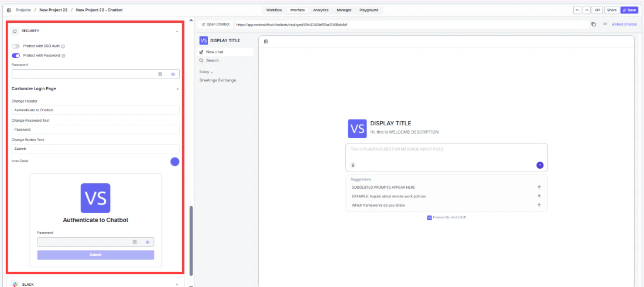The width and height of the screenshot is (644, 287).
Task: Disable Protect with Password switch
Action: coord(16,56)
